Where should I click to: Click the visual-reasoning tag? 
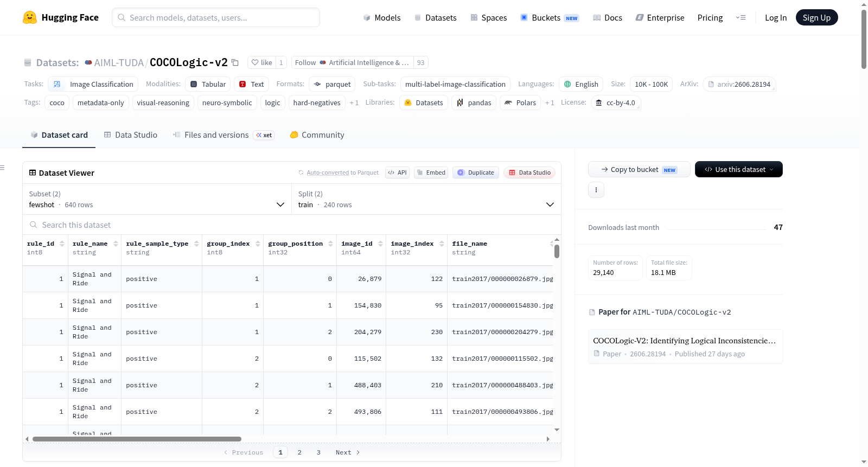(163, 103)
